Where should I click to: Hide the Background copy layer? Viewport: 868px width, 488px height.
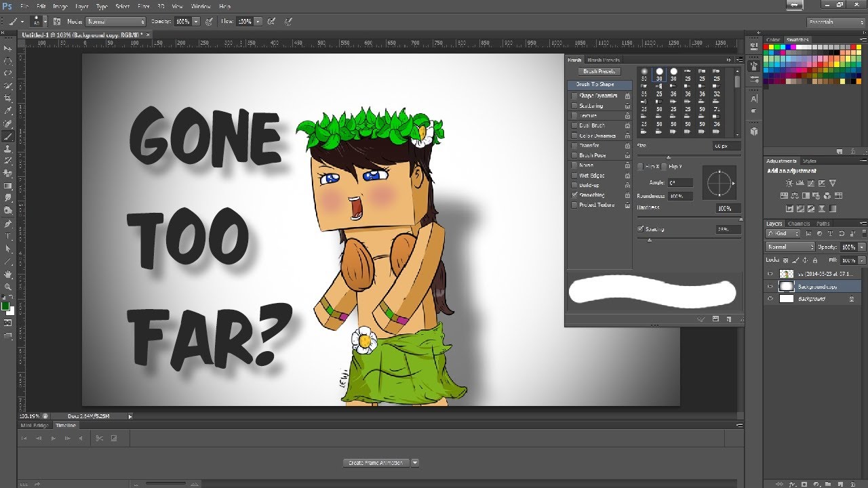point(770,286)
